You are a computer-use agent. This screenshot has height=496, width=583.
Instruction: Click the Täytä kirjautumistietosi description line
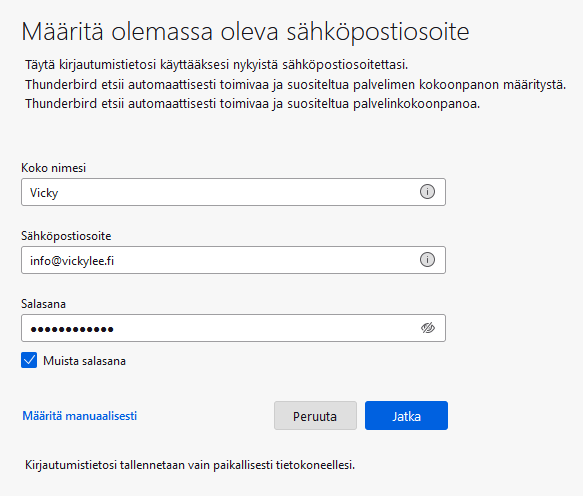[x=216, y=65]
